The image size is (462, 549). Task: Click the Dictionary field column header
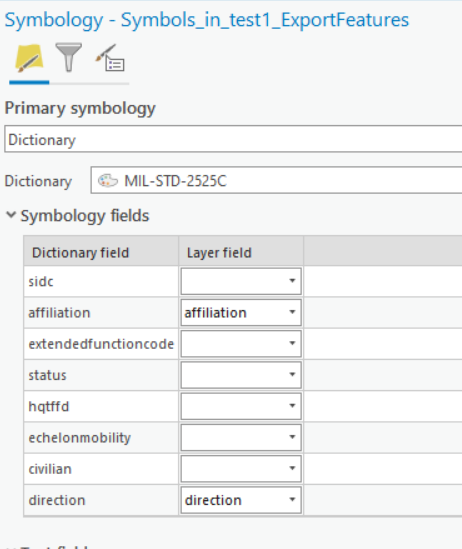(101, 252)
